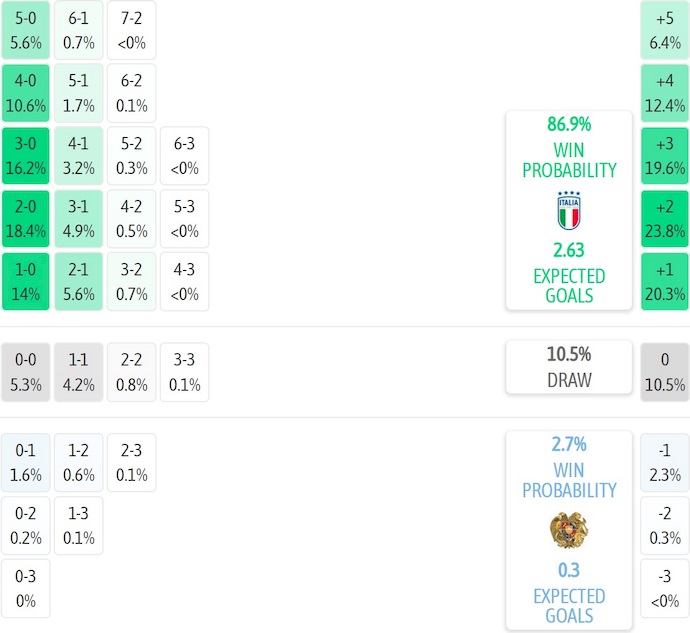
Task: Select the zero margin draw tile
Action: click(x=665, y=372)
